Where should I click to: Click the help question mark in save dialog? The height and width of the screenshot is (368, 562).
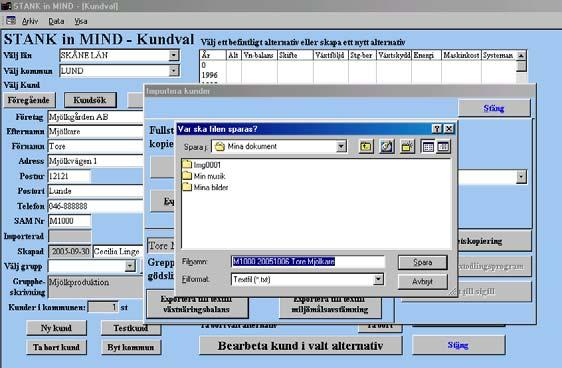437,129
